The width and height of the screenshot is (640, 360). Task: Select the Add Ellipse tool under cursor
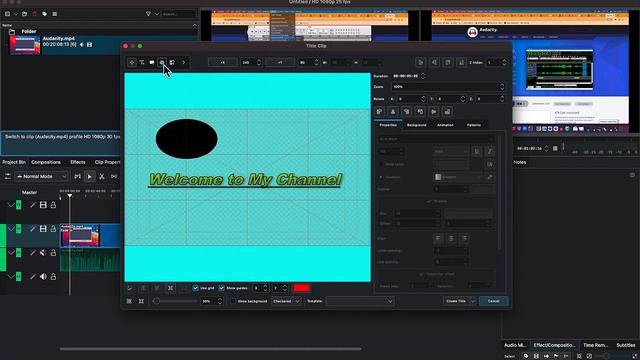pos(162,62)
